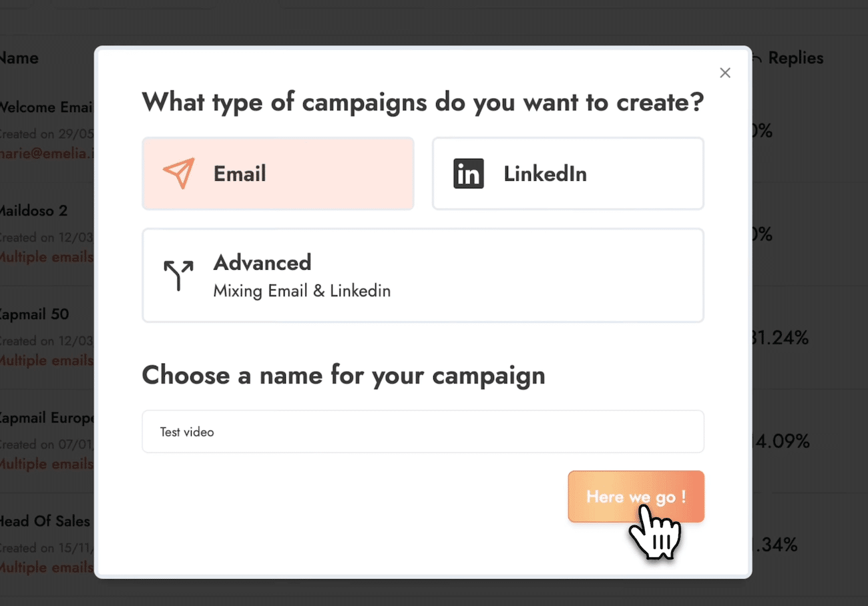Select the Email campaign type label
The height and width of the screenshot is (606, 868).
[240, 174]
